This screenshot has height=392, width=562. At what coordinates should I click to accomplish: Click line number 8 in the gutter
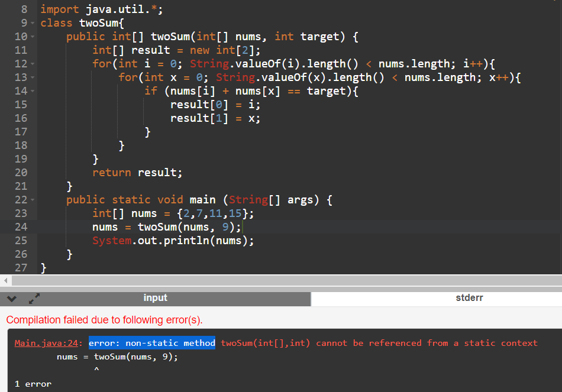point(24,9)
